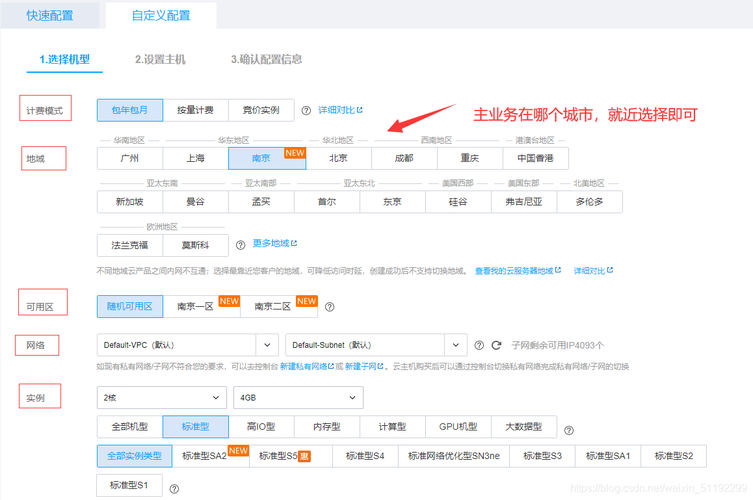The height and width of the screenshot is (500, 753).
Task: Choose 北京 region
Action: pyautogui.click(x=338, y=158)
